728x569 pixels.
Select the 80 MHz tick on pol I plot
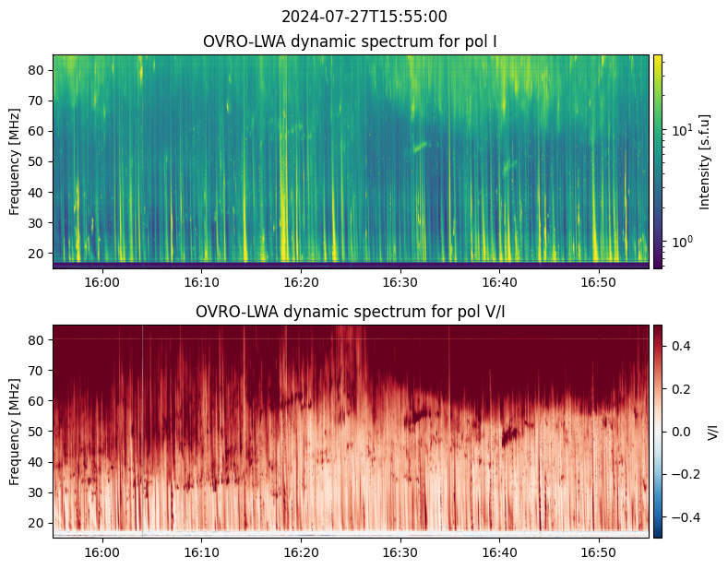38,70
